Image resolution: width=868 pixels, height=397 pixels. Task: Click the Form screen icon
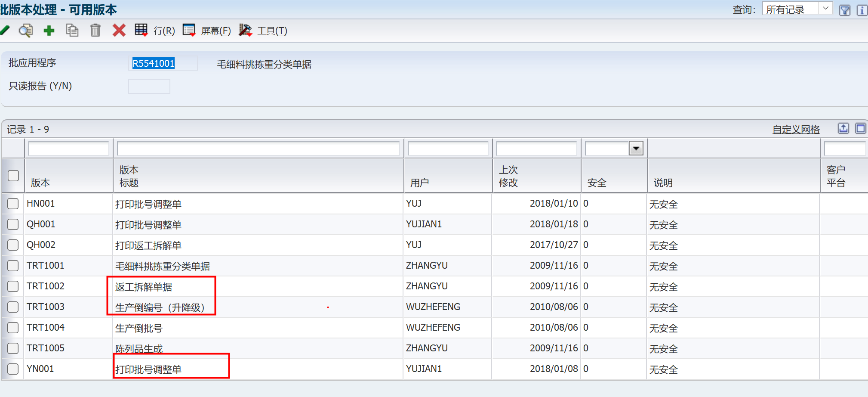pos(189,30)
